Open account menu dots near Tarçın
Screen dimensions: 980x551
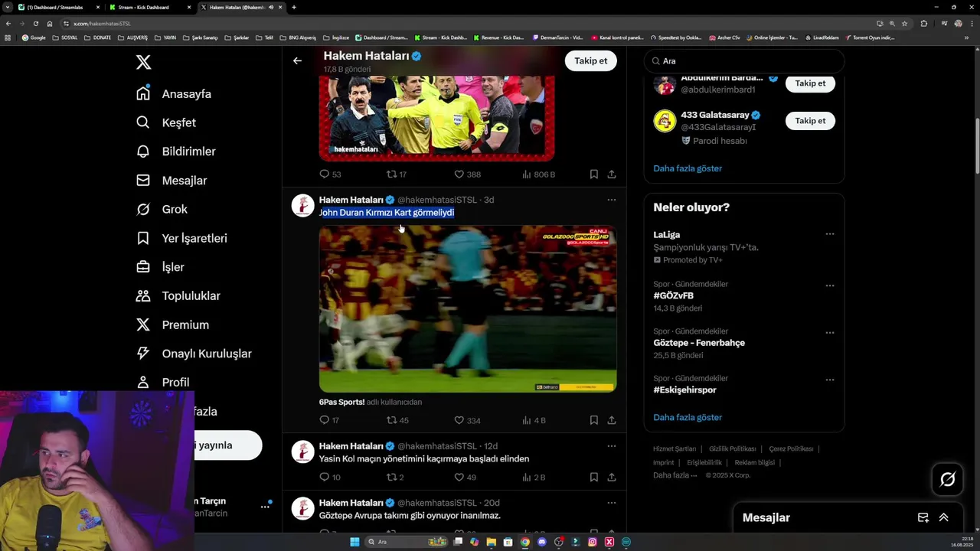[x=265, y=506]
